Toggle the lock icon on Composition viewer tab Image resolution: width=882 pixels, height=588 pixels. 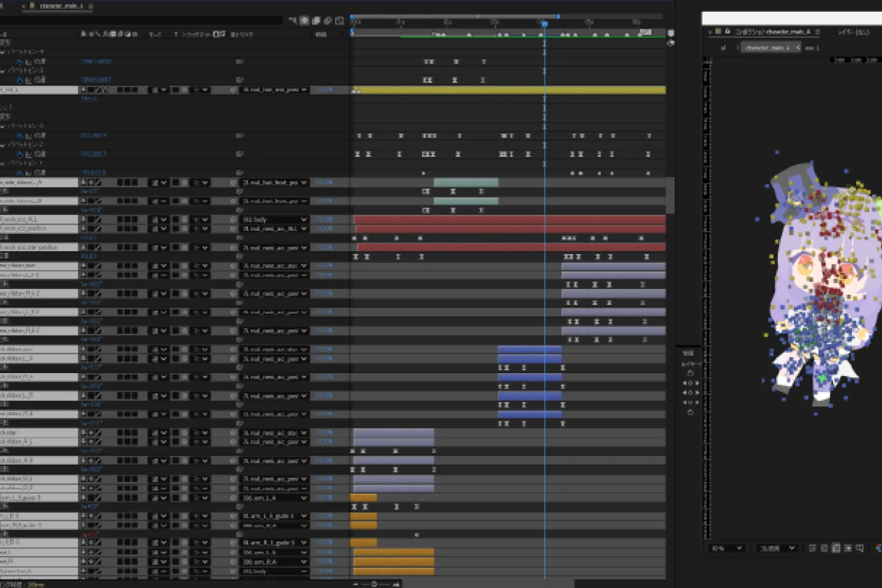(x=728, y=31)
